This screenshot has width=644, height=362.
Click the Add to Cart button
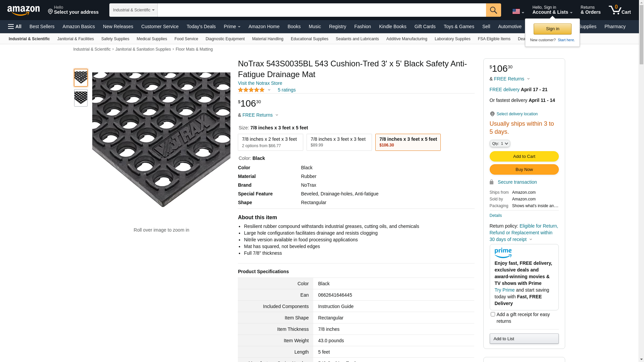click(524, 157)
